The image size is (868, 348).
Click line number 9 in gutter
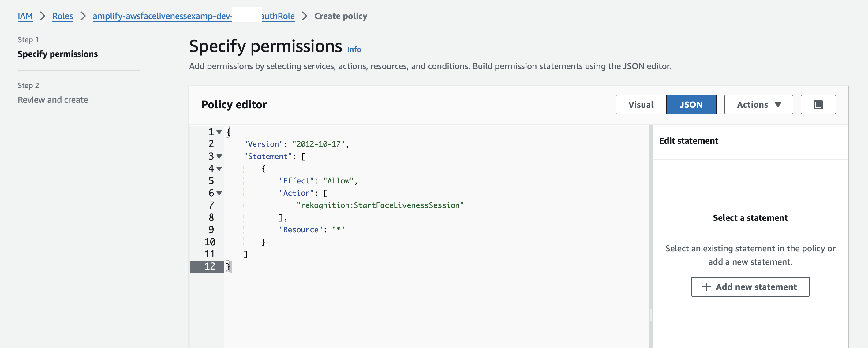(211, 230)
